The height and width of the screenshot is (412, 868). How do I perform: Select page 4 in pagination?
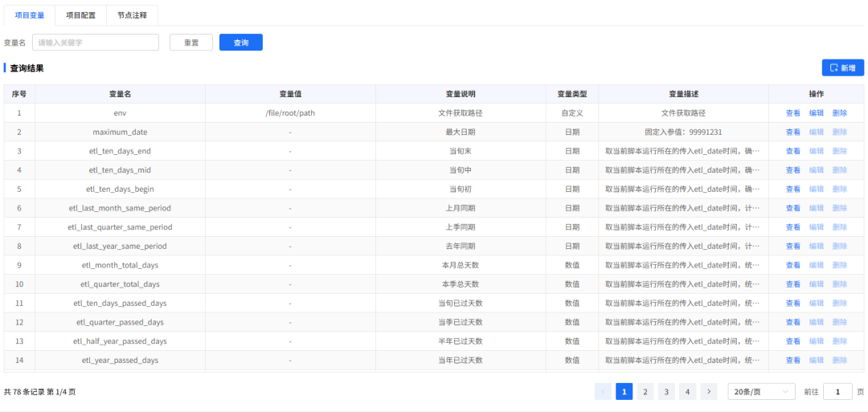tap(687, 392)
